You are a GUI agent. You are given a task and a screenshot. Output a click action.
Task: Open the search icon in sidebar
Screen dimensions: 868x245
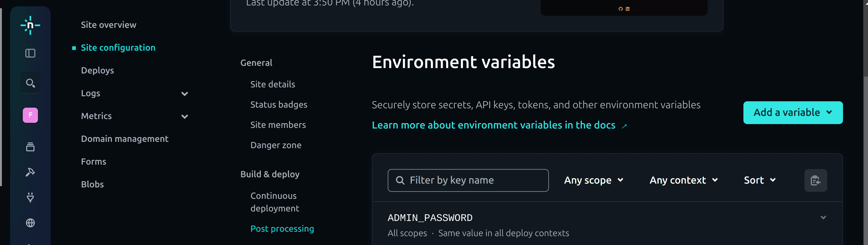tap(30, 83)
